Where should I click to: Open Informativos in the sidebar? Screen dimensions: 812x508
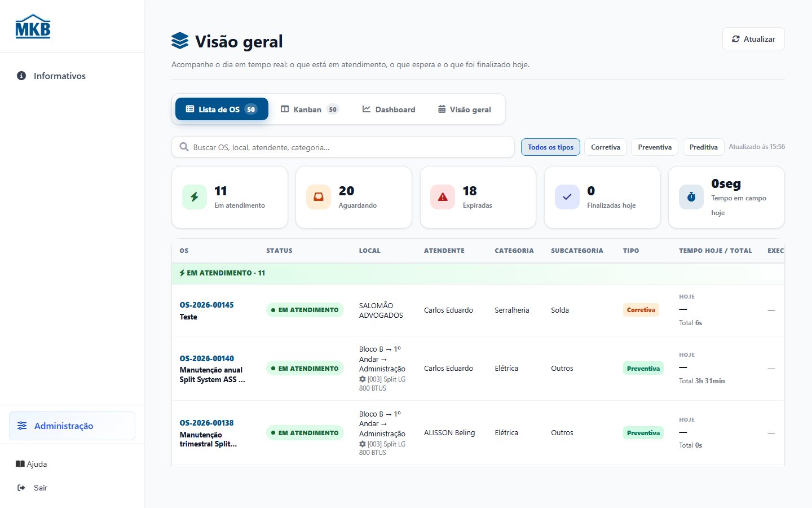click(72, 76)
